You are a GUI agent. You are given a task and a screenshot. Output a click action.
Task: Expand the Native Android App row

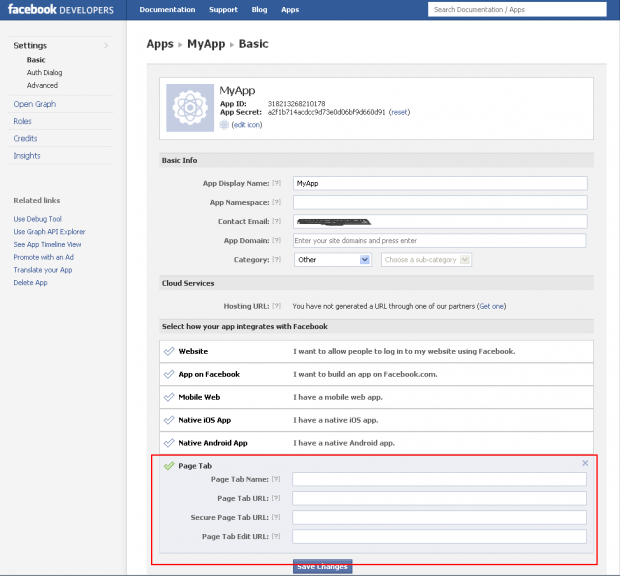376,443
